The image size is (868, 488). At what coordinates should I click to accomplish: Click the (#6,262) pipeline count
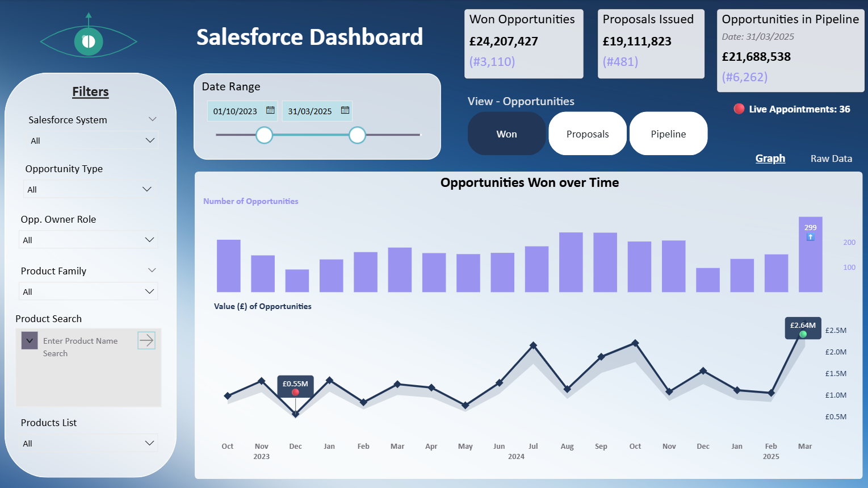pyautogui.click(x=745, y=77)
